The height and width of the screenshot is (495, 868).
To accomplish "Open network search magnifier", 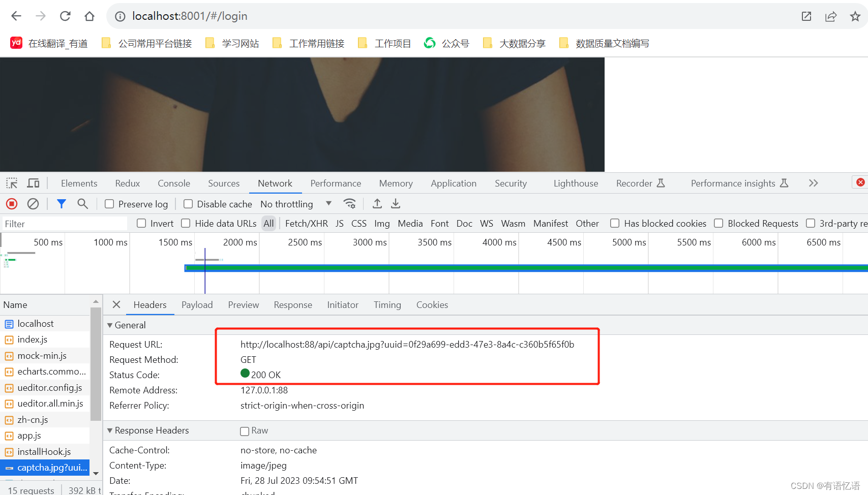I will (x=82, y=204).
